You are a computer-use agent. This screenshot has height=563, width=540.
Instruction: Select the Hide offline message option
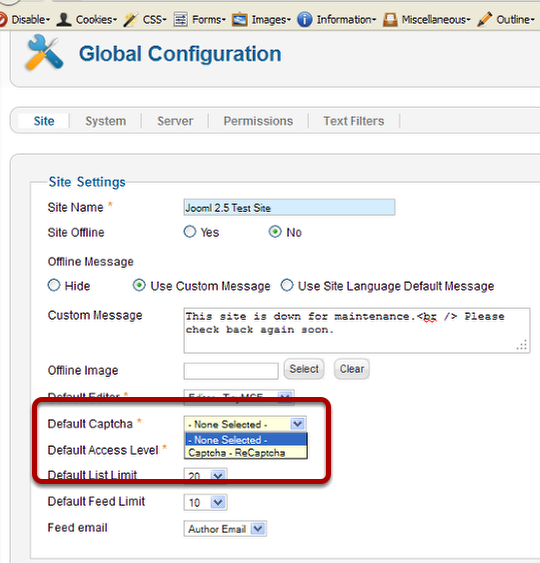click(x=54, y=285)
